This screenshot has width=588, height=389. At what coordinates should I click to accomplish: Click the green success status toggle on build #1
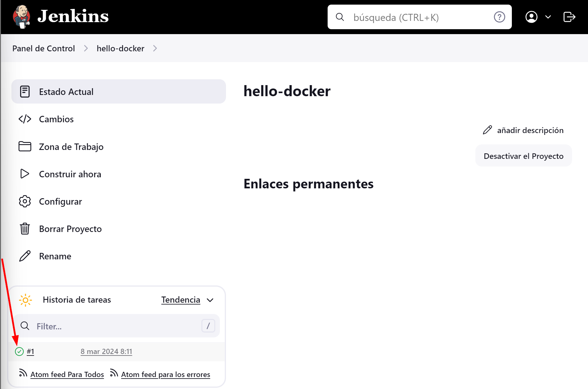point(19,351)
